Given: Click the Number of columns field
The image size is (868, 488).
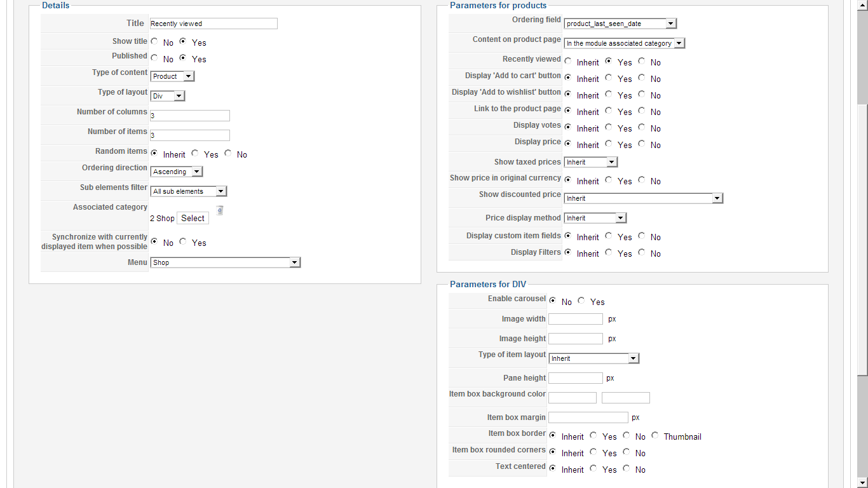Looking at the screenshot, I should point(190,116).
